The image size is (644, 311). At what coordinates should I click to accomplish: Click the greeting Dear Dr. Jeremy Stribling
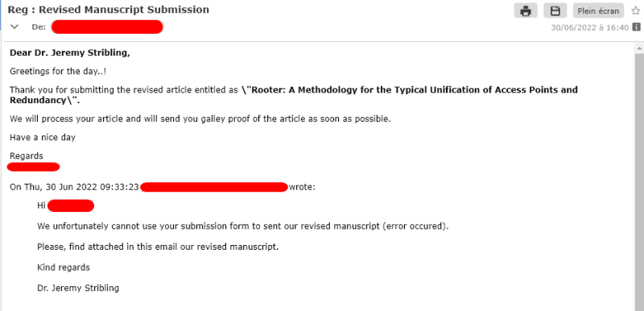(70, 52)
